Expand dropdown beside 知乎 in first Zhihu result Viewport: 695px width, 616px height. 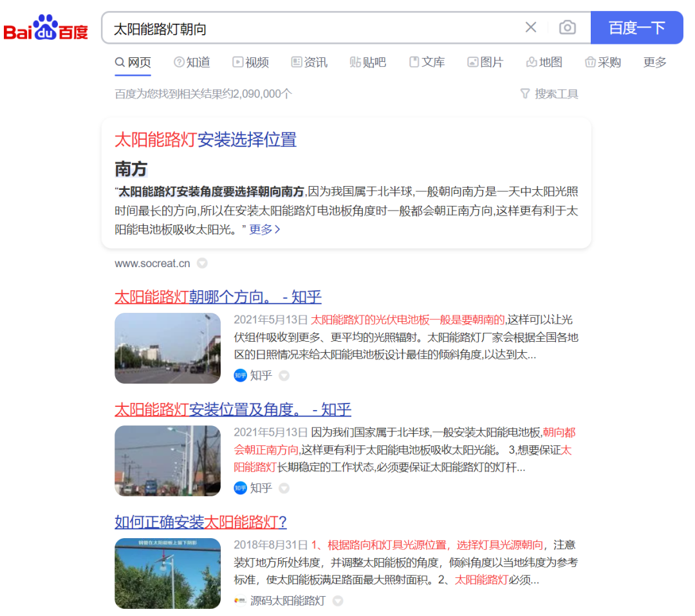pos(284,376)
